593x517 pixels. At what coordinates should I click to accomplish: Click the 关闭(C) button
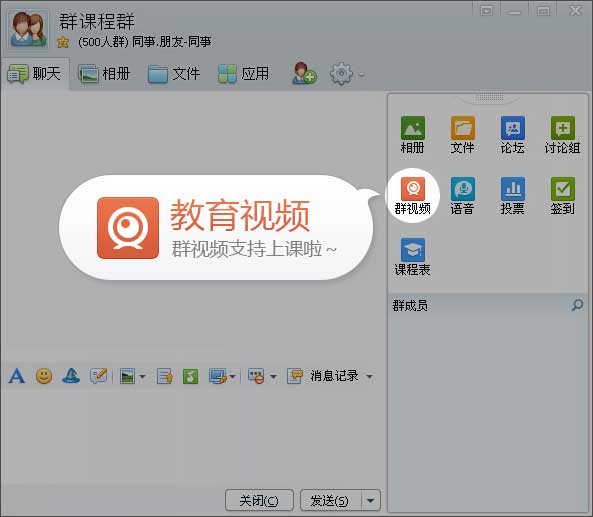[259, 500]
